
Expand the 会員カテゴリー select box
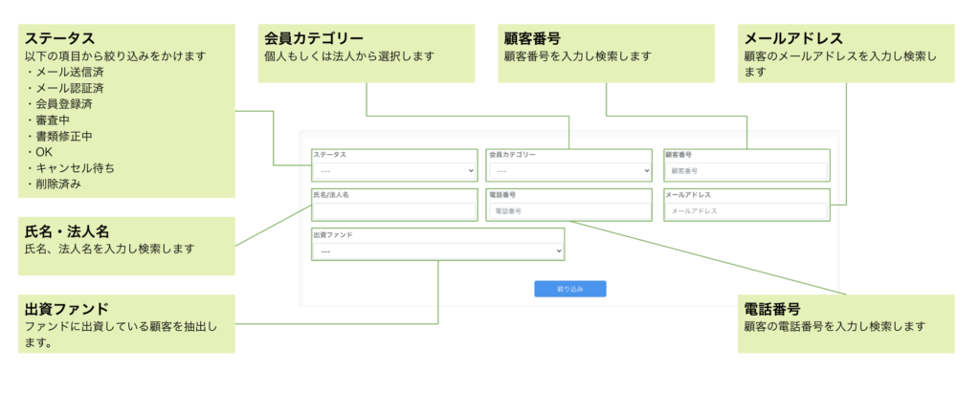569,171
